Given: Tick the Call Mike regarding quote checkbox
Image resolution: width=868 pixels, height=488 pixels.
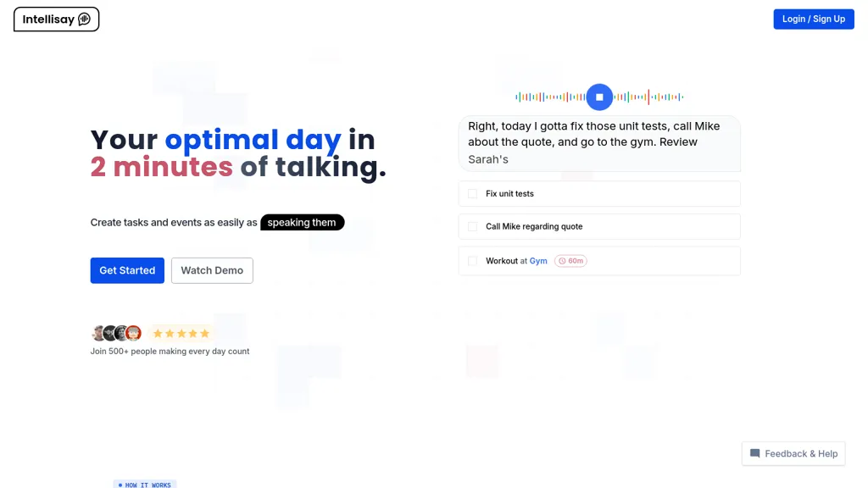Looking at the screenshot, I should [x=472, y=226].
